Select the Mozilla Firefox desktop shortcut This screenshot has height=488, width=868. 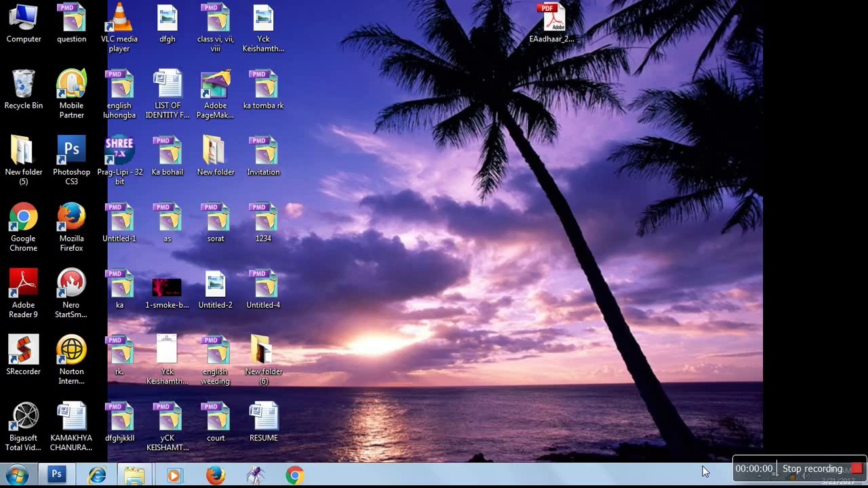point(71,227)
